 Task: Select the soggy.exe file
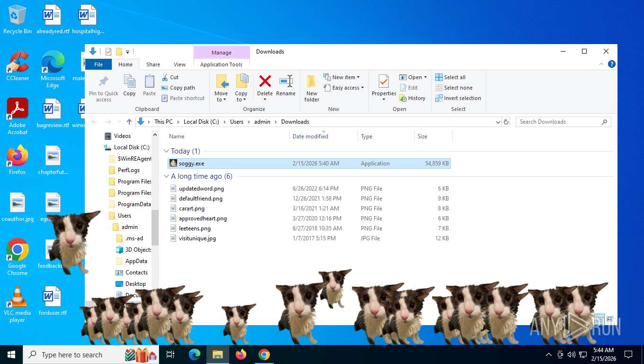[x=309, y=164]
